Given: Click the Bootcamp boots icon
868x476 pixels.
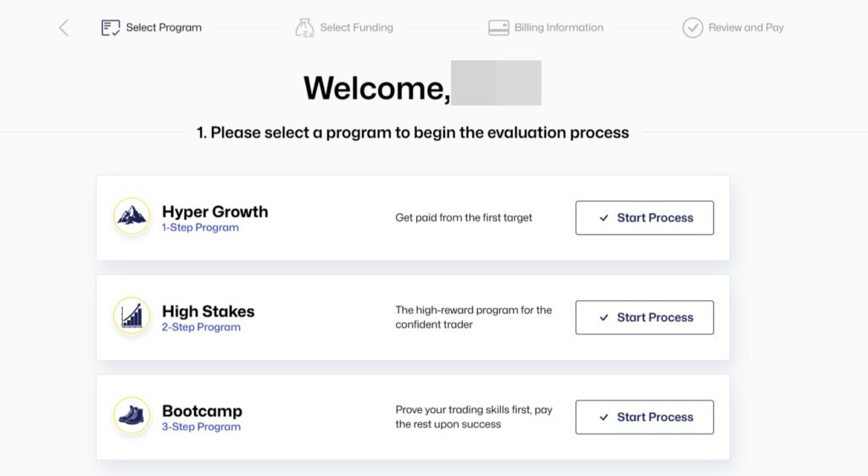Looking at the screenshot, I should pyautogui.click(x=131, y=416).
